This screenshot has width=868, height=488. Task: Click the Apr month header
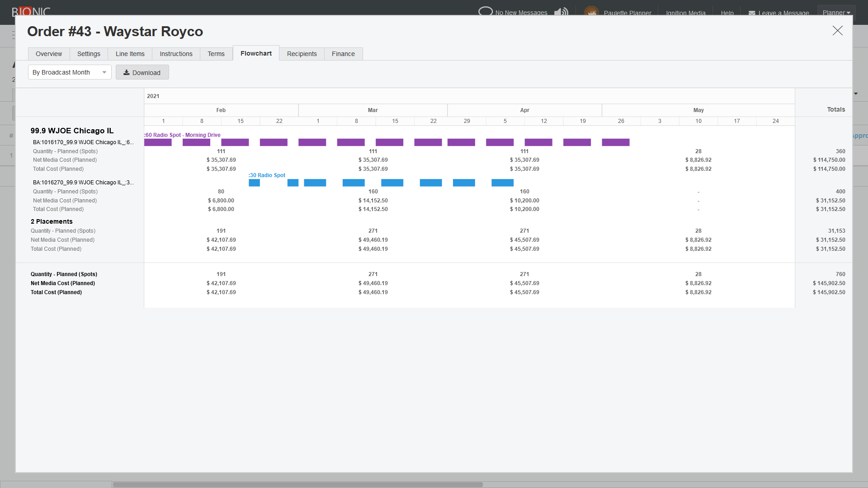coord(524,110)
